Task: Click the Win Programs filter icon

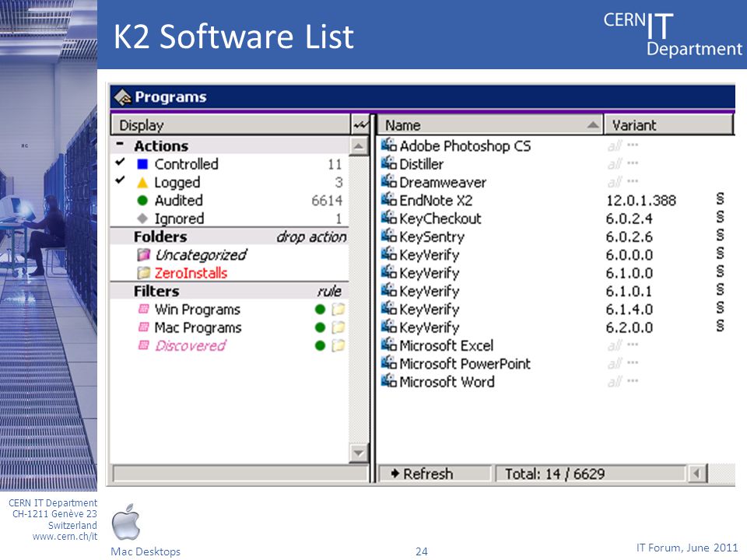Action: (x=143, y=309)
